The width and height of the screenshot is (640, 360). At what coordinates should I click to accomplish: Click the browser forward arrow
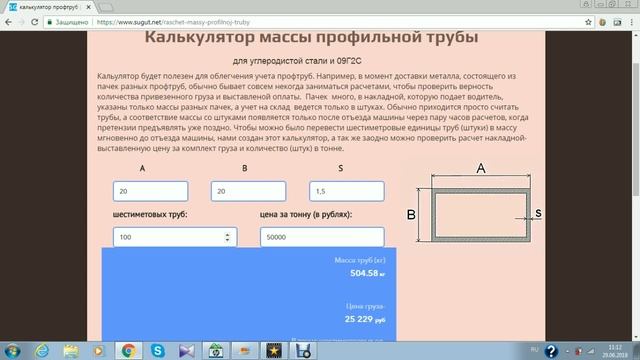coord(21,22)
